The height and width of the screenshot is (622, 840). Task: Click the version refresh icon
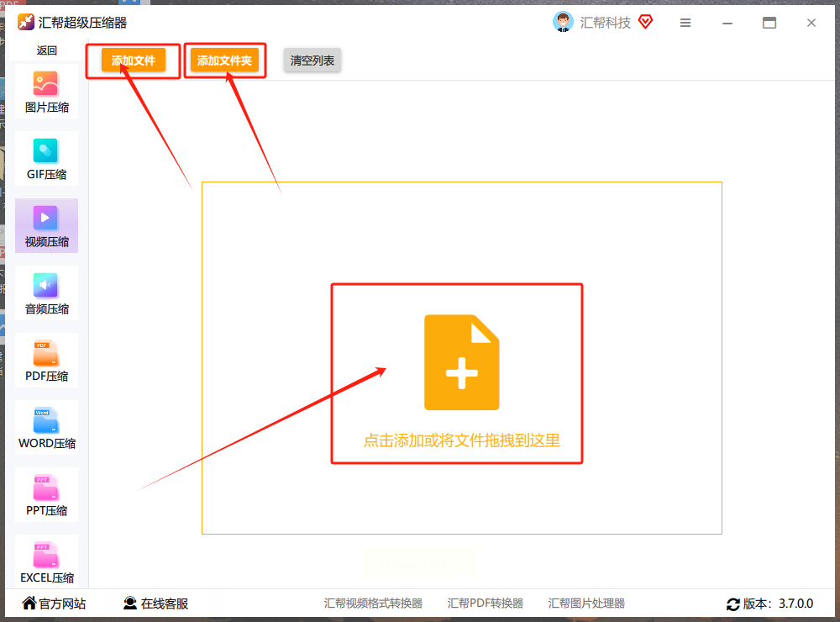732,604
